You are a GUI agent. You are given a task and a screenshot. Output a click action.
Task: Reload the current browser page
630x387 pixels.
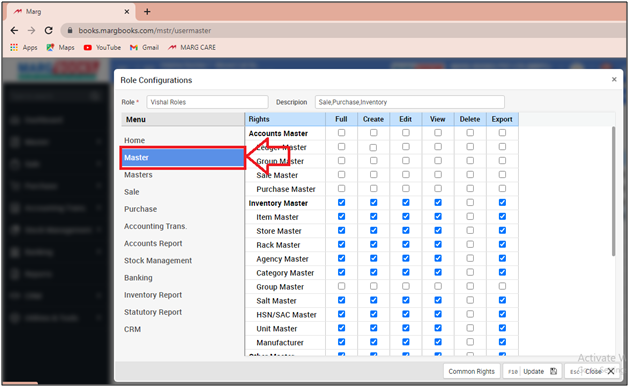49,31
